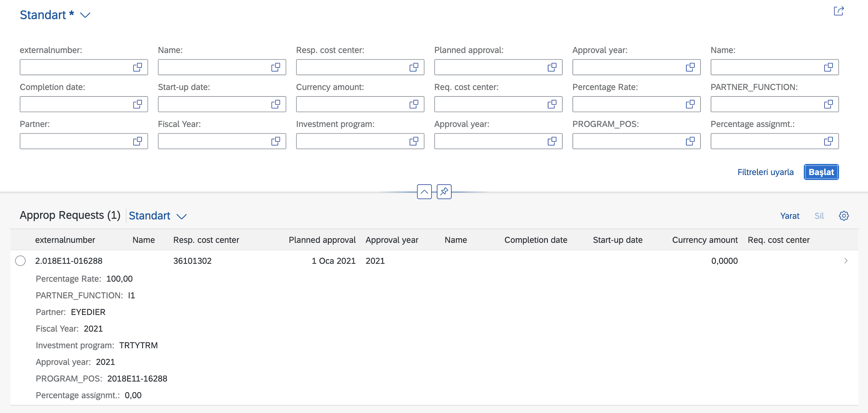The width and height of the screenshot is (868, 413).
Task: Open value help for Planned approval filter
Action: click(x=552, y=67)
